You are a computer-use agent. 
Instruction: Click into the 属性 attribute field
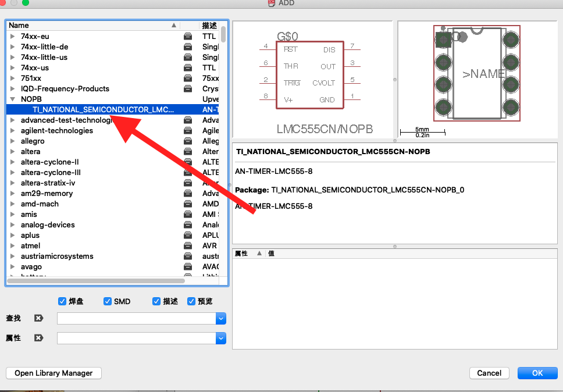pyautogui.click(x=137, y=338)
